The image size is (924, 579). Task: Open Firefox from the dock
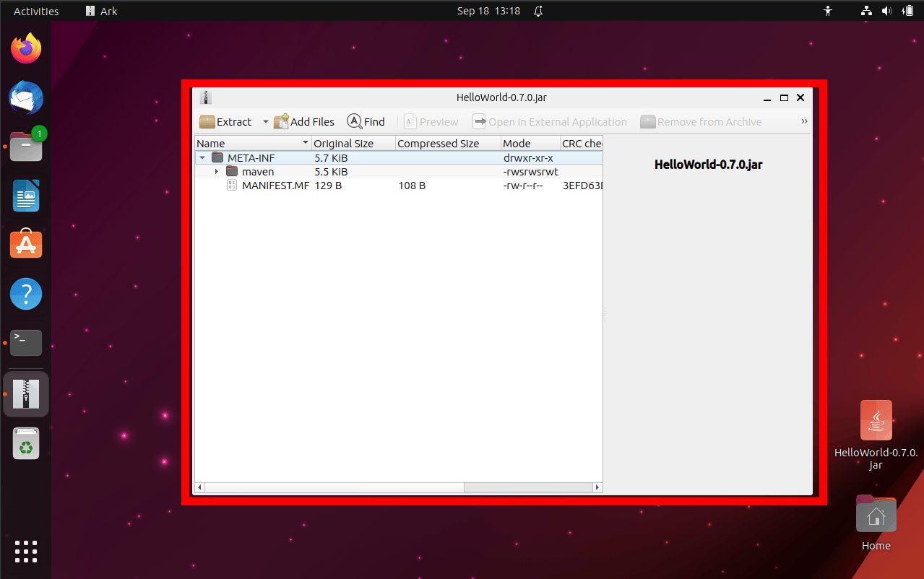tap(26, 48)
